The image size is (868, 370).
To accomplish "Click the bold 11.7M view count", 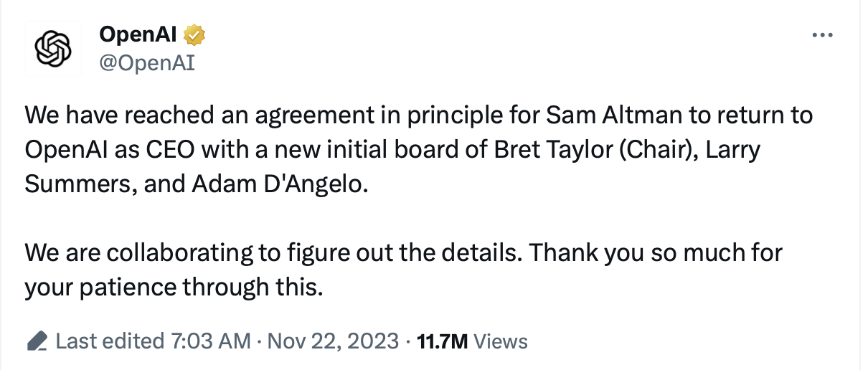I will [442, 342].
